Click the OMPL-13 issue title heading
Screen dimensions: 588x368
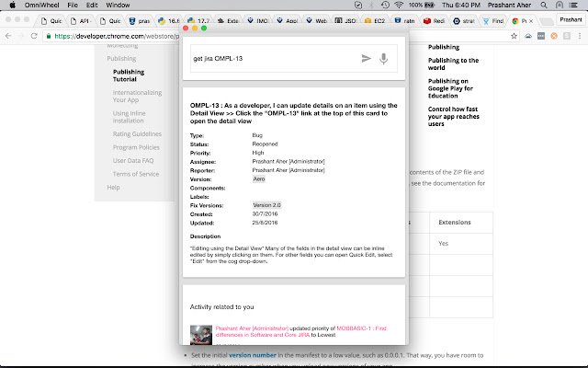click(294, 113)
